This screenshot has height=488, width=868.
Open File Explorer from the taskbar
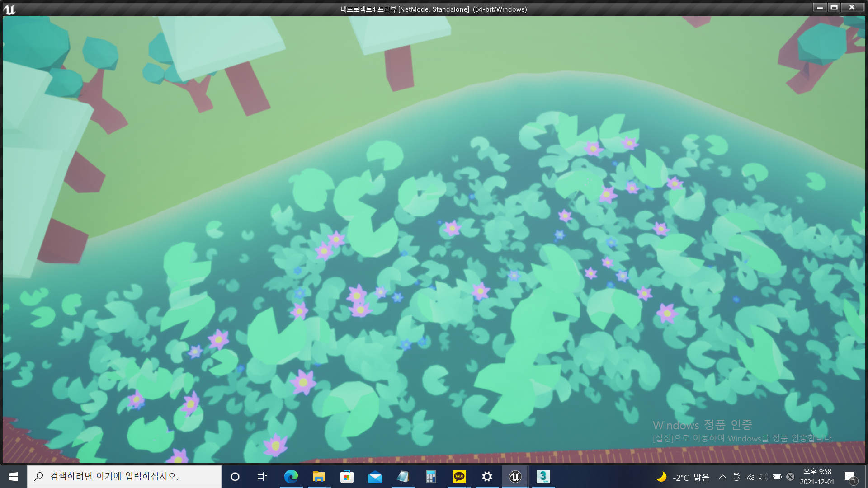click(319, 477)
